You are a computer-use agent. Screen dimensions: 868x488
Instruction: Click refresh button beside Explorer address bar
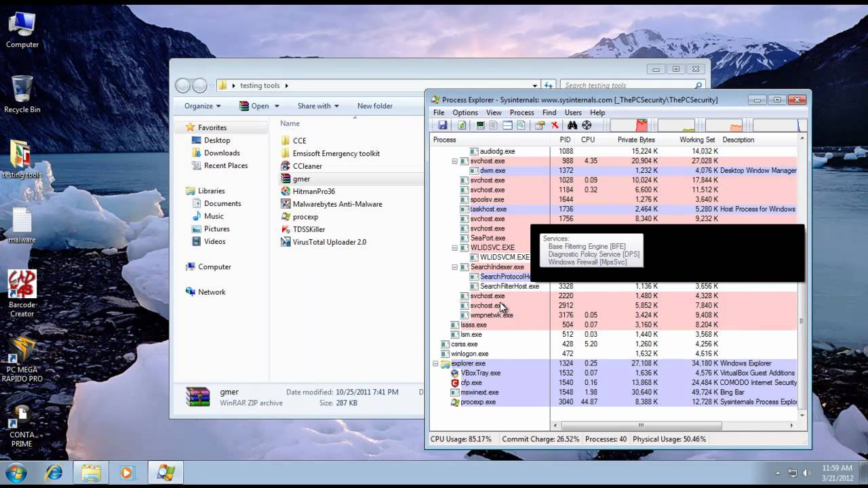(x=549, y=85)
